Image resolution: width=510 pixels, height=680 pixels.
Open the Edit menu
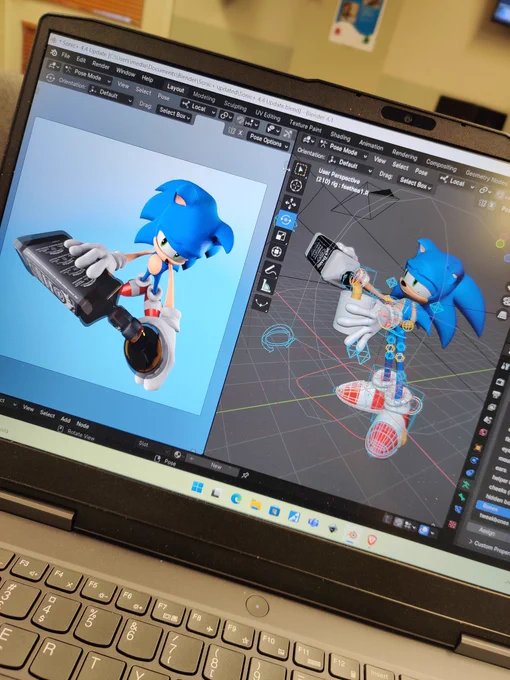click(81, 60)
